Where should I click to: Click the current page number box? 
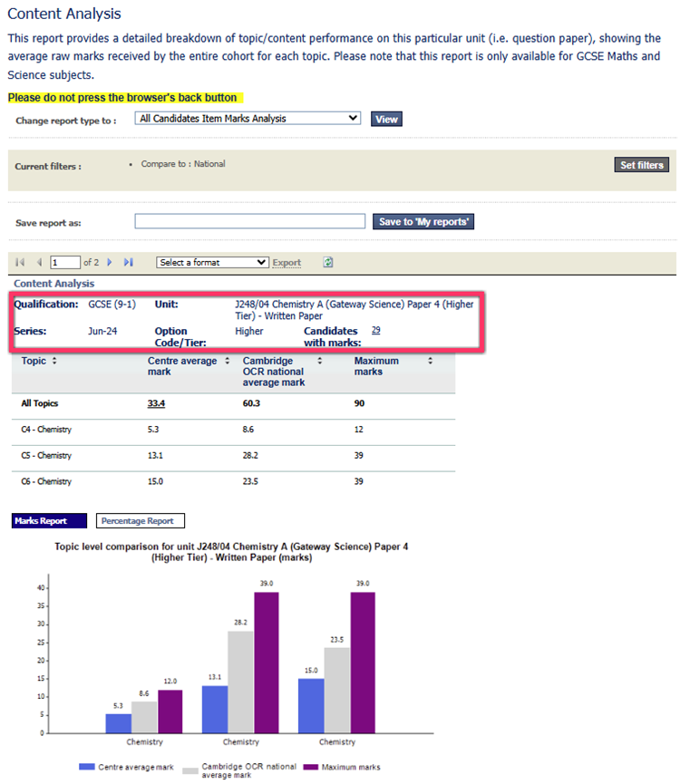point(64,263)
